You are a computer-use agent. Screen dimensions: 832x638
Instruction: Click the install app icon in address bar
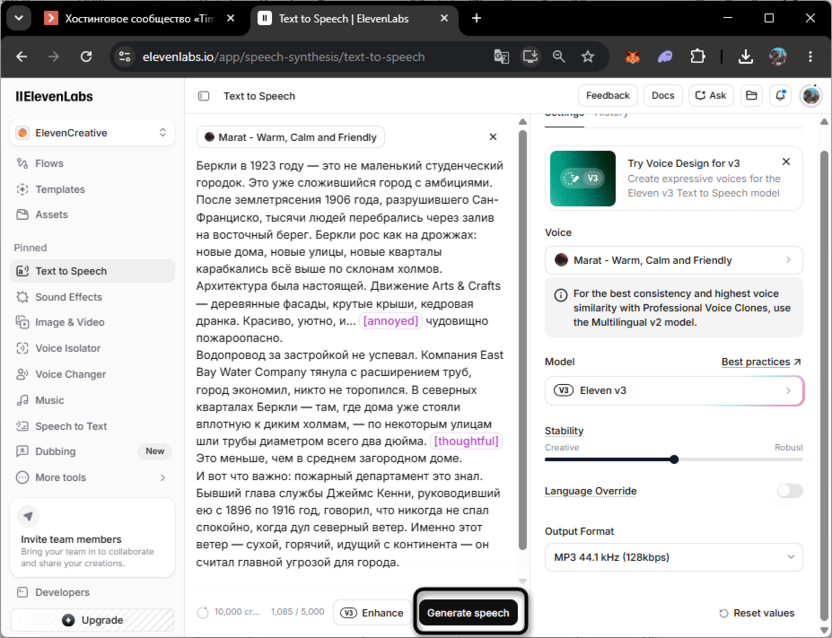click(x=530, y=56)
